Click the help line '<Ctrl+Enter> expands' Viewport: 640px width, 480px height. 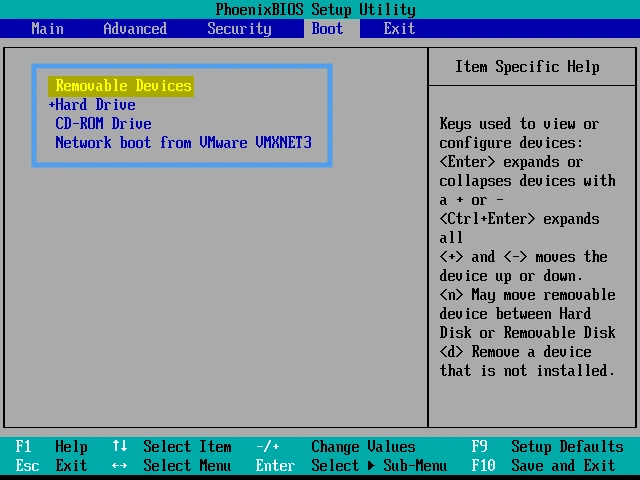(520, 219)
